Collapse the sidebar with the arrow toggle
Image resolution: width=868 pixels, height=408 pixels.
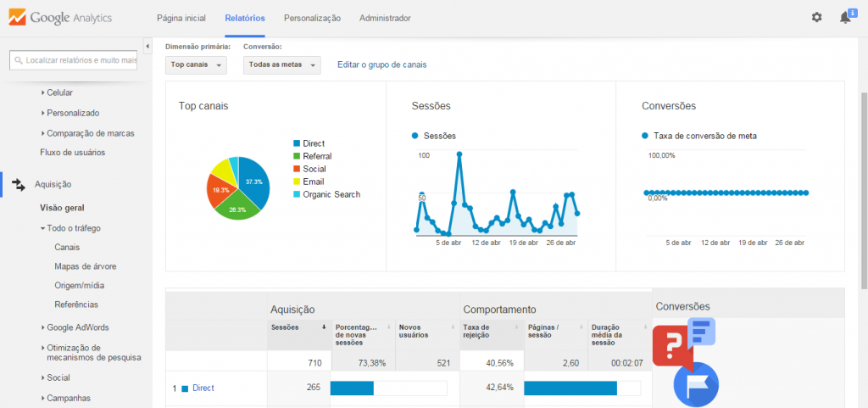point(147,46)
